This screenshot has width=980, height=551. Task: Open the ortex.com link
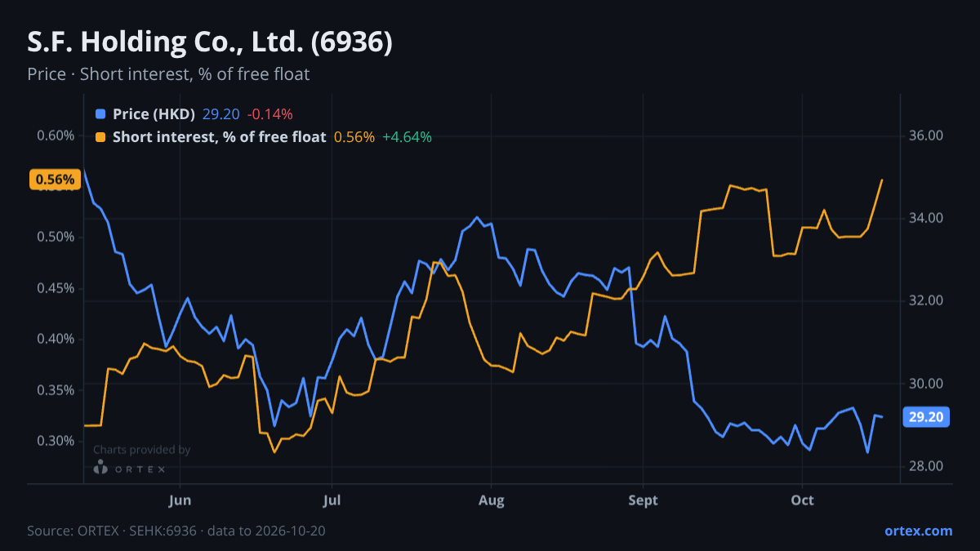918,531
